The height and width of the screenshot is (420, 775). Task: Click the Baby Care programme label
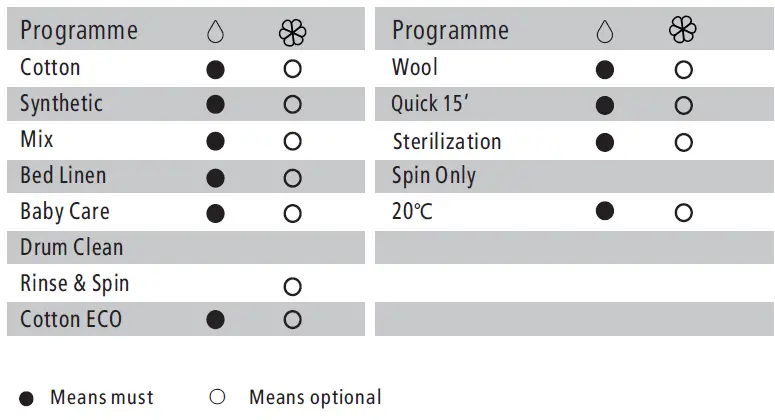[x=65, y=212]
